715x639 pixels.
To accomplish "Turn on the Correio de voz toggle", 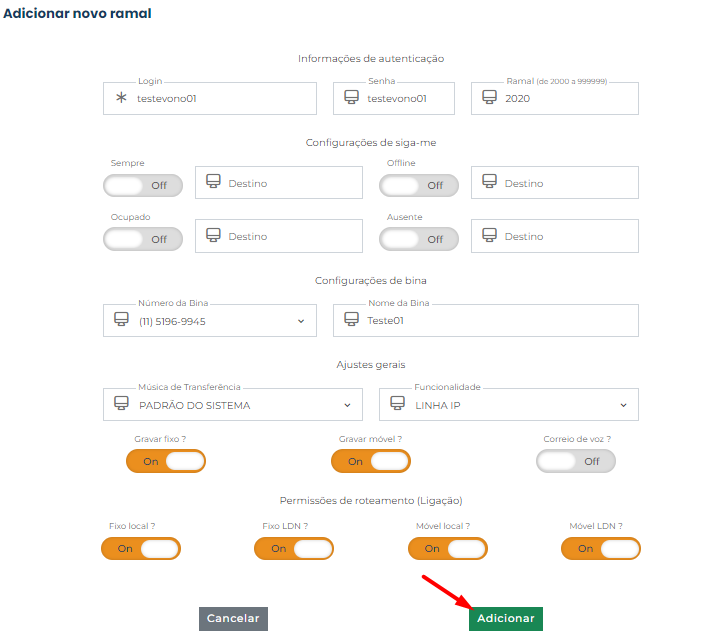I will pos(576,461).
